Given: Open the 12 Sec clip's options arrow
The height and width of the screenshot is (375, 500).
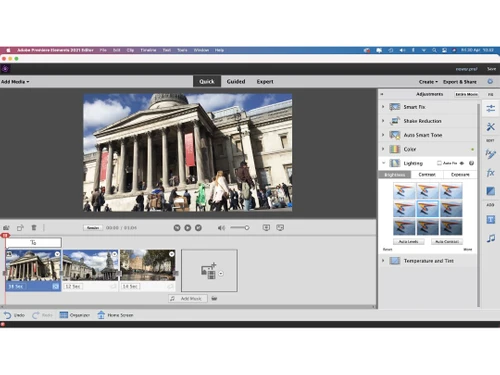Looking at the screenshot, I should (115, 254).
